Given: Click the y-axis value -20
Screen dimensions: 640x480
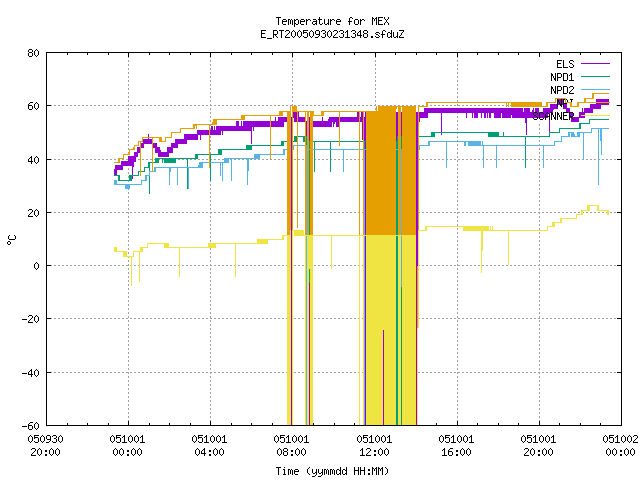Looking at the screenshot, I should 31,319.
